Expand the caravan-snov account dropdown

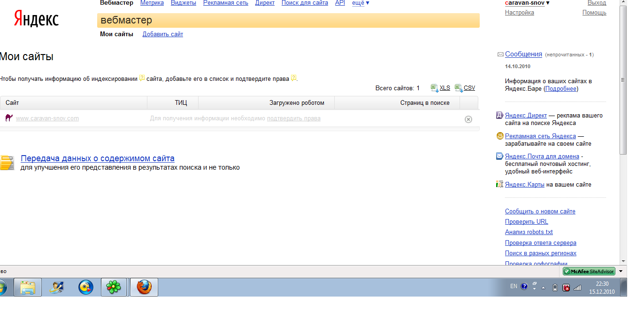[x=527, y=3]
